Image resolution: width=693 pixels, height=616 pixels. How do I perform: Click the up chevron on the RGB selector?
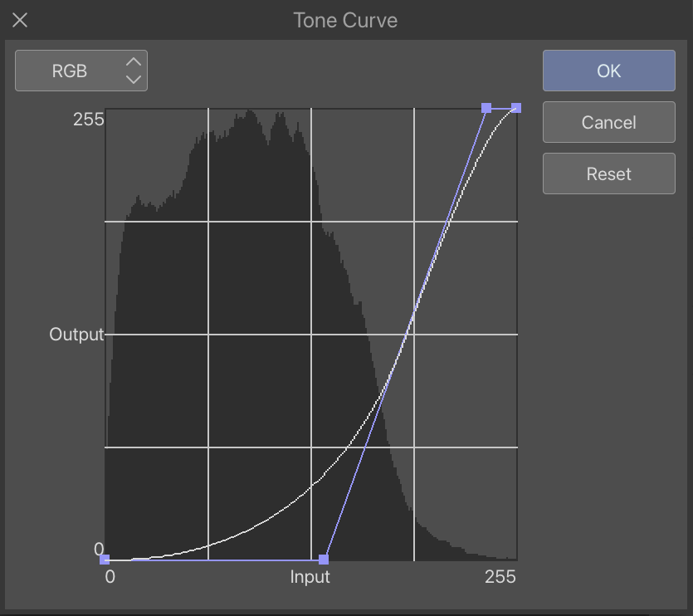pos(133,62)
